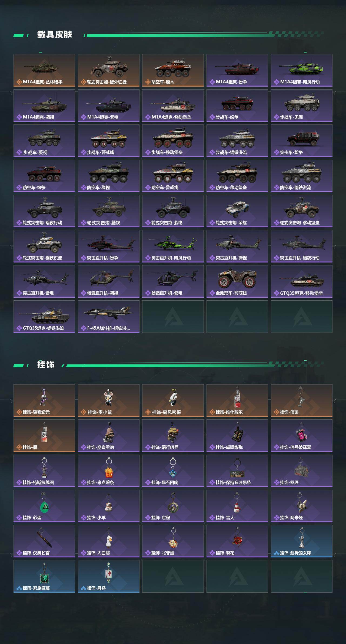This screenshot has width=346, height=644.
Task: Click the 挂饰-紧急撤离 charm tile
Action: tap(44, 576)
